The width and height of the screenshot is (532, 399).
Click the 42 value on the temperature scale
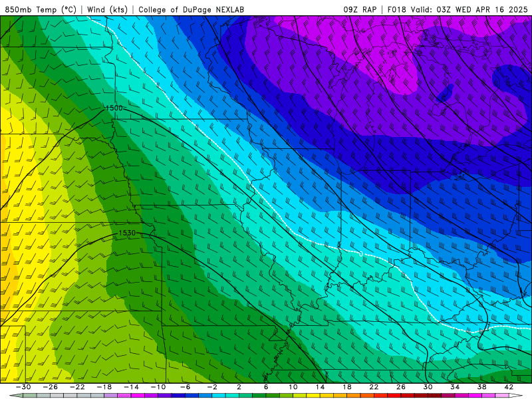pos(509,387)
